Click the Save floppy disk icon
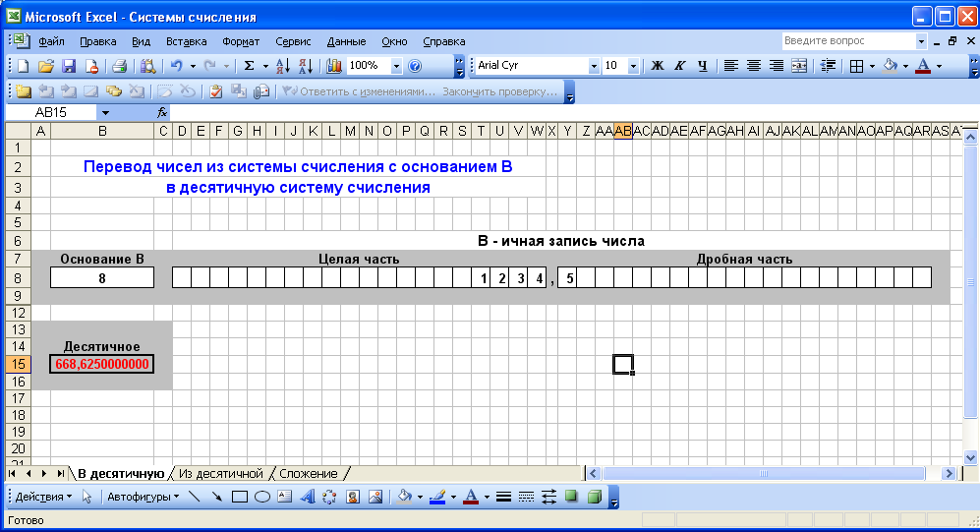980x532 pixels. tap(69, 66)
